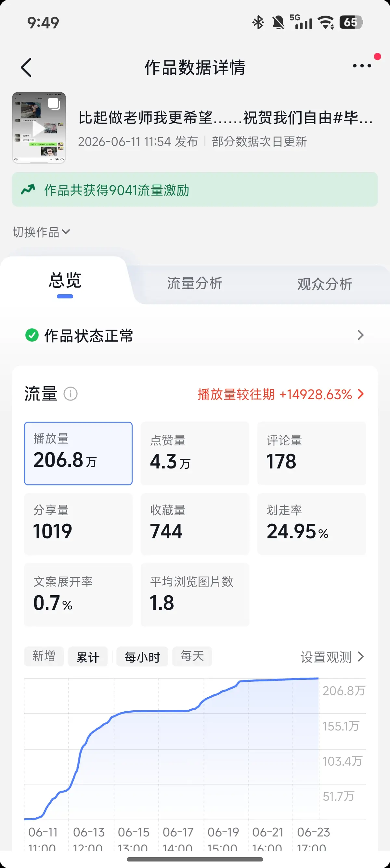The width and height of the screenshot is (390, 868).
Task: Tap the 5G signal strength icon
Action: (301, 22)
